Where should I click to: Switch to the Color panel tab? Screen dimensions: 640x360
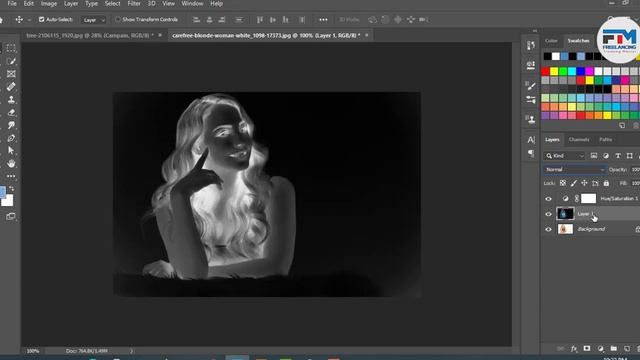tap(551, 40)
